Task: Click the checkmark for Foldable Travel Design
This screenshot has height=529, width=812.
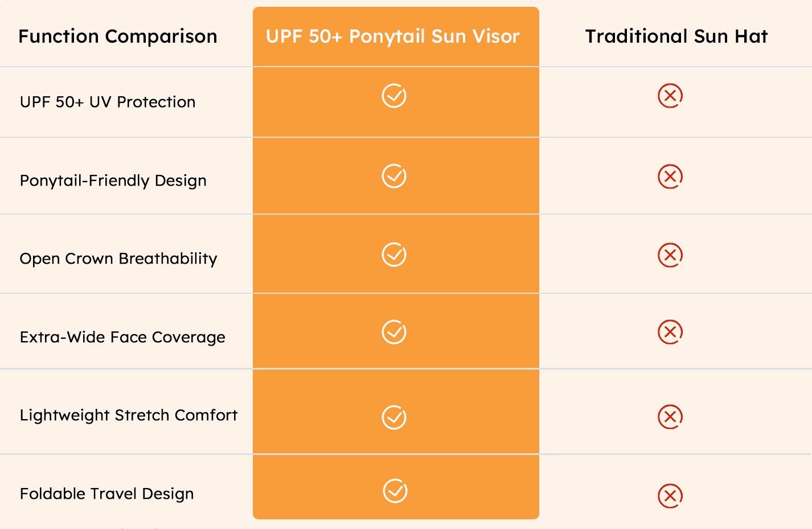Action: pos(395,491)
